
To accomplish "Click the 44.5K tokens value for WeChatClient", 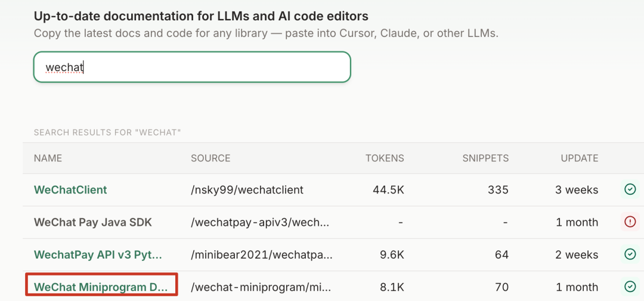I will [x=389, y=189].
